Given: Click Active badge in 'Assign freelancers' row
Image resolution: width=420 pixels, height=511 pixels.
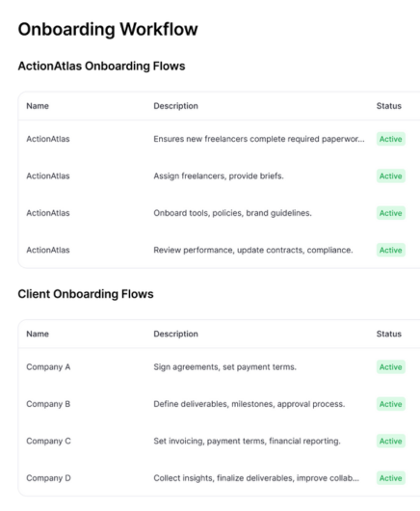Looking at the screenshot, I should 391,176.
